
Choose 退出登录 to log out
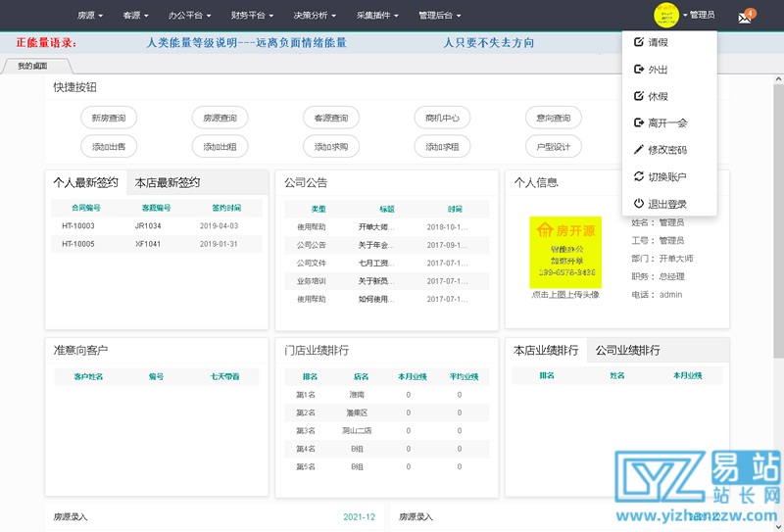(669, 204)
